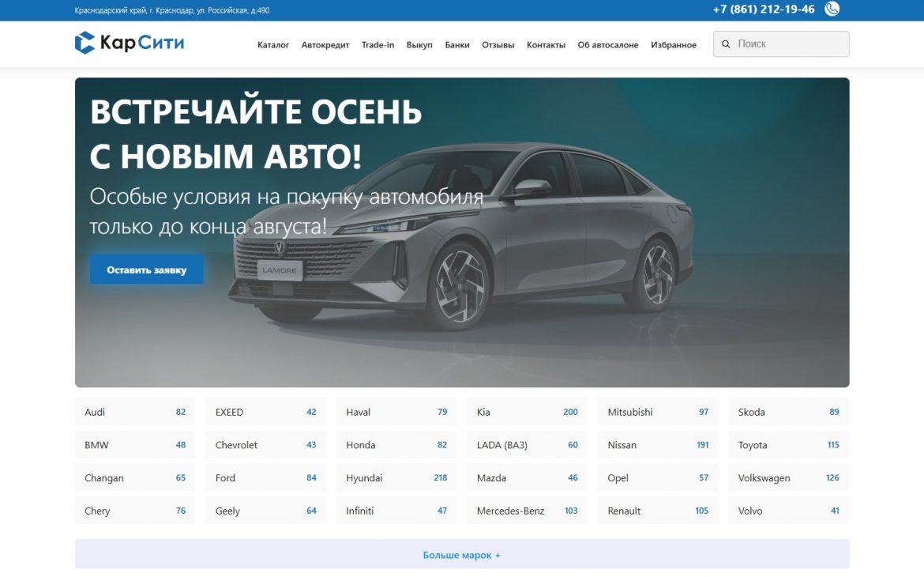This screenshot has width=924, height=577.
Task: Select the Chevrolet brand
Action: point(266,445)
